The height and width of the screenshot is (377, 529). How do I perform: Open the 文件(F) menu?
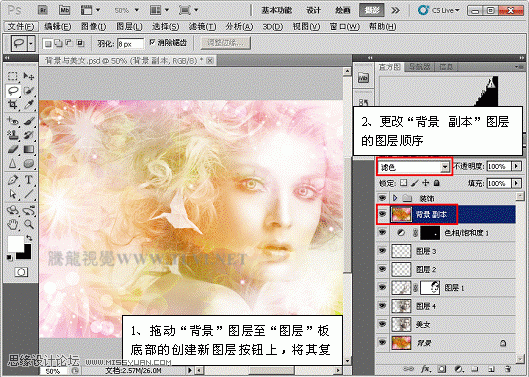coord(21,26)
